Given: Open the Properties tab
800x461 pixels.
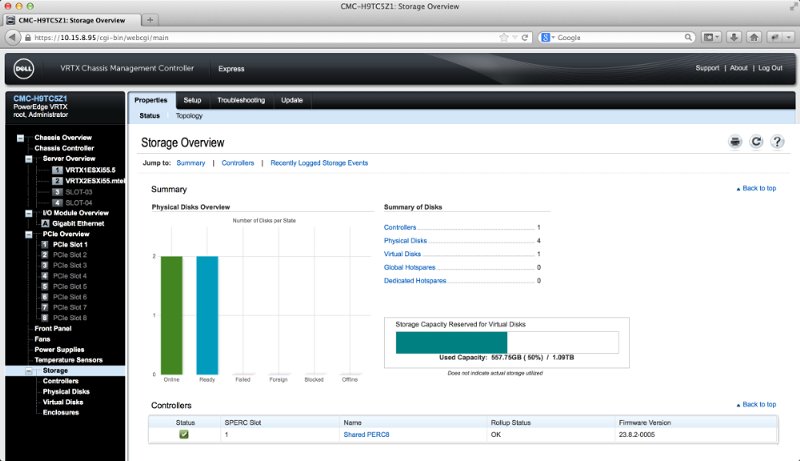Looking at the screenshot, I should tap(151, 100).
